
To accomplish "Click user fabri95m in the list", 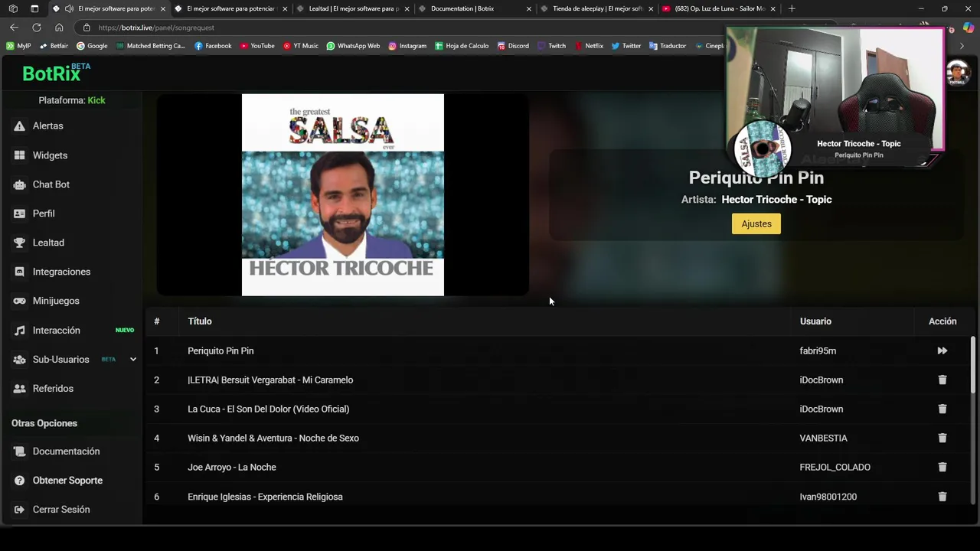I will [818, 350].
